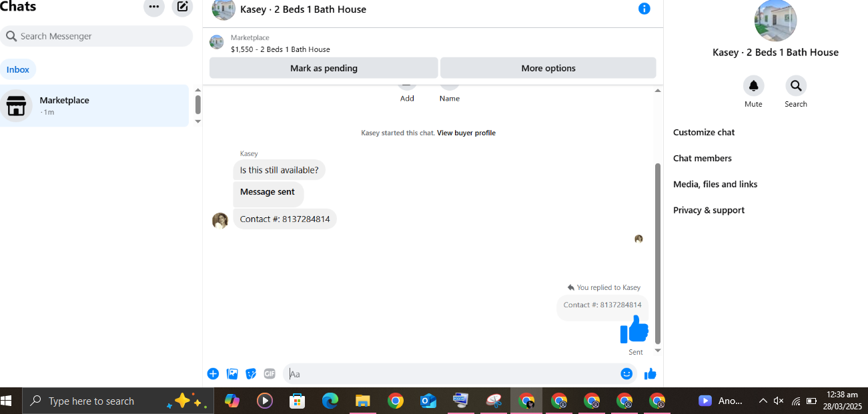Screen dimensions: 868x414
Task: Click the conversation scrollbar up arrow
Action: 658,91
